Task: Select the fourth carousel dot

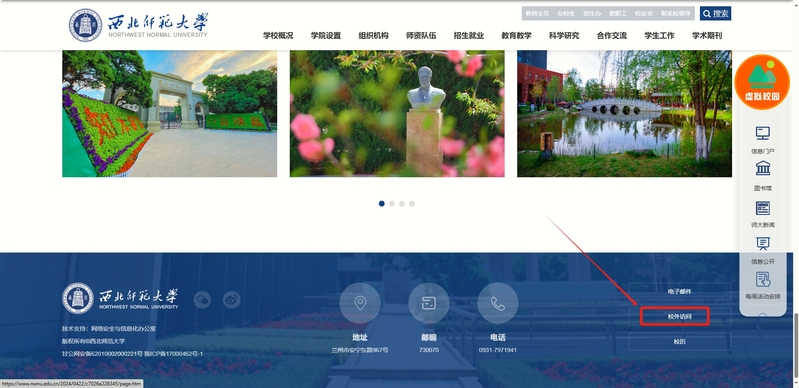Action: (412, 203)
